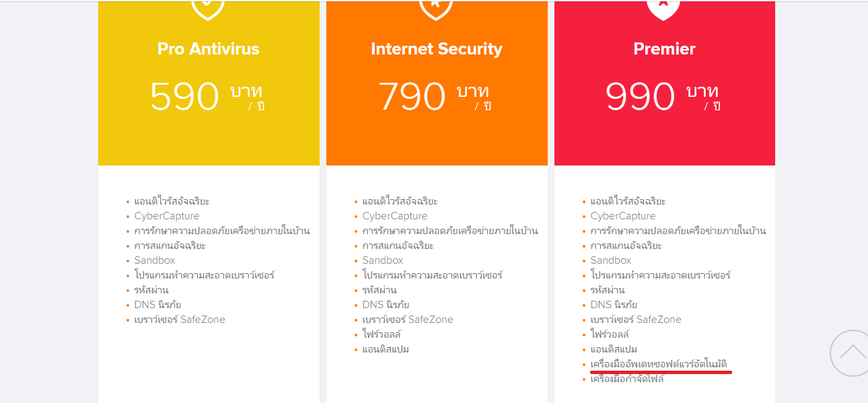Image resolution: width=868 pixels, height=403 pixels.
Task: Click DNS นิรภัย in the Premier list
Action: (x=614, y=305)
